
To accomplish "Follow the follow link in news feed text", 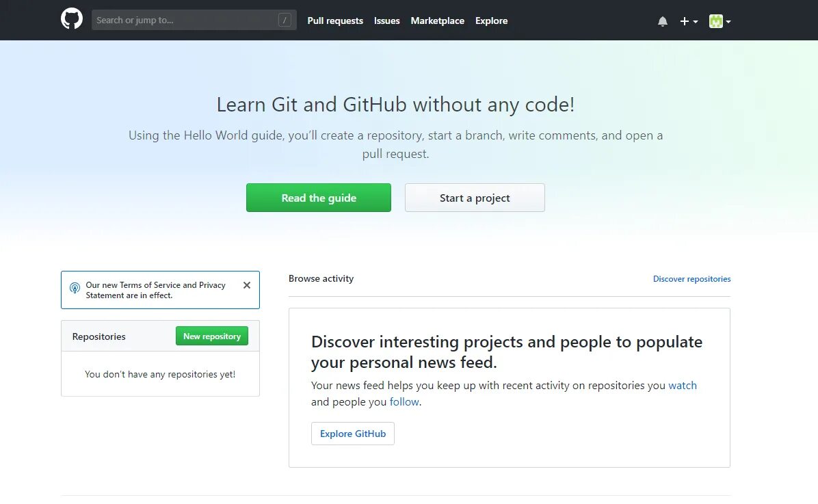I will 404,401.
